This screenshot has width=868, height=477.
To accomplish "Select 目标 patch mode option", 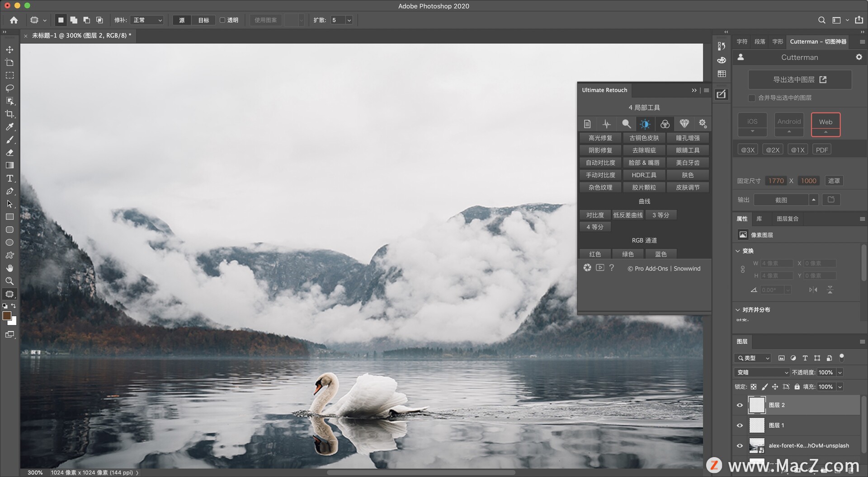I will point(203,20).
